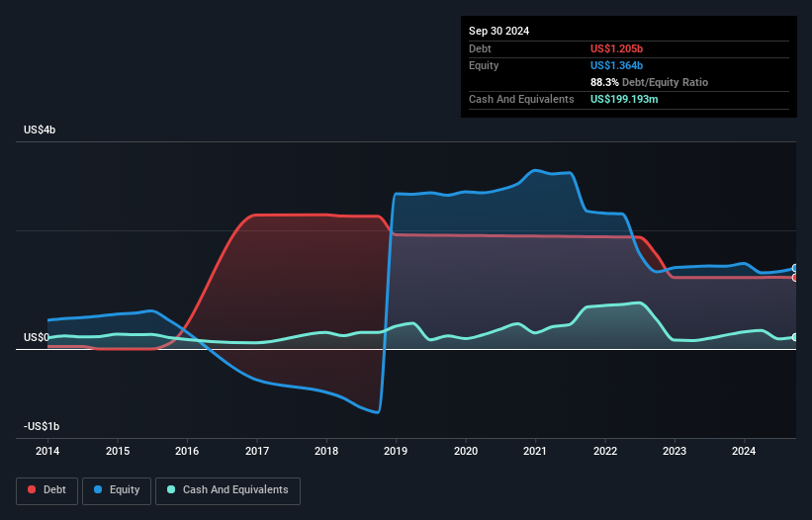Image resolution: width=812 pixels, height=520 pixels.
Task: Click the Sep 30 2024 tooltip date
Action: (498, 31)
